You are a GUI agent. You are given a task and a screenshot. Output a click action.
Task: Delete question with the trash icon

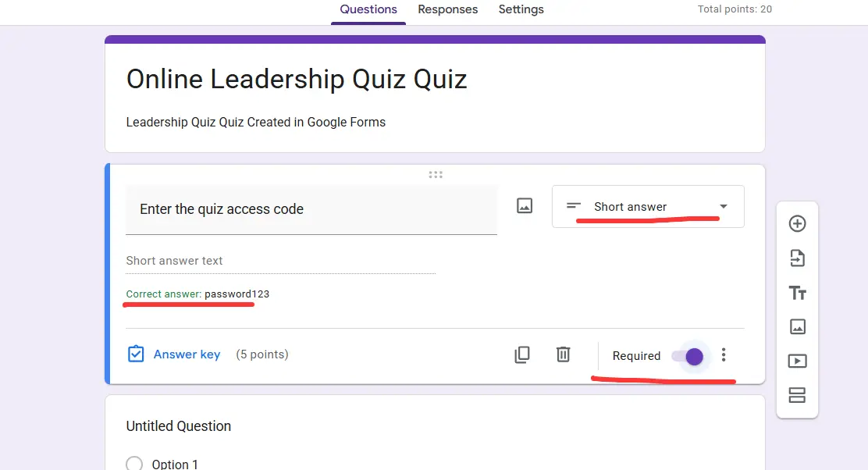pyautogui.click(x=563, y=354)
